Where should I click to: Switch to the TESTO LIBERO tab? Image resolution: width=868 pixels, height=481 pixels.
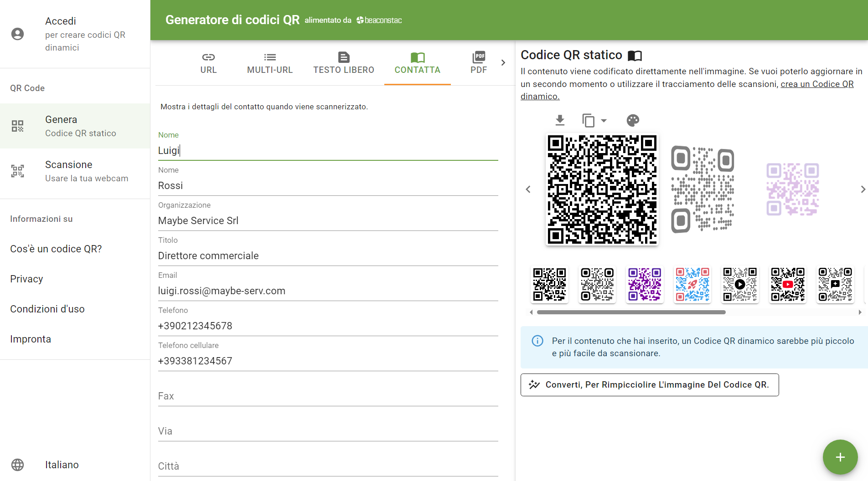click(344, 63)
